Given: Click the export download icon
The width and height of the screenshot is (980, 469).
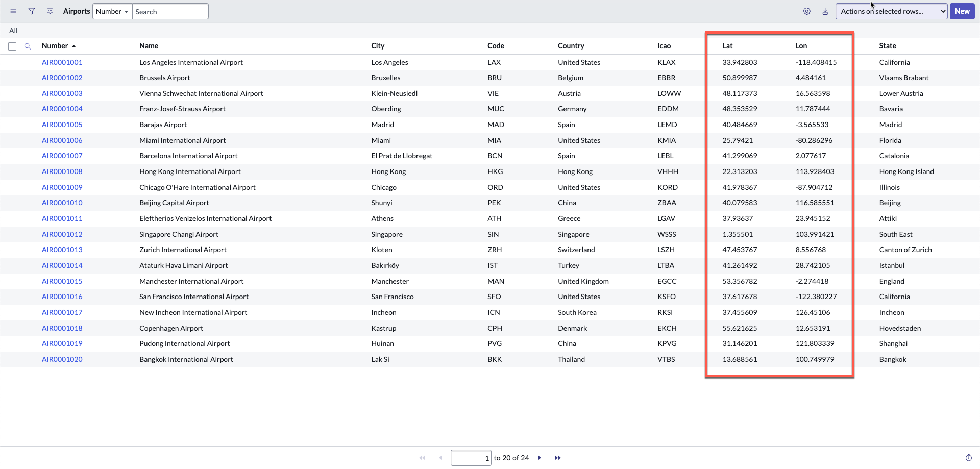Looking at the screenshot, I should tap(825, 11).
